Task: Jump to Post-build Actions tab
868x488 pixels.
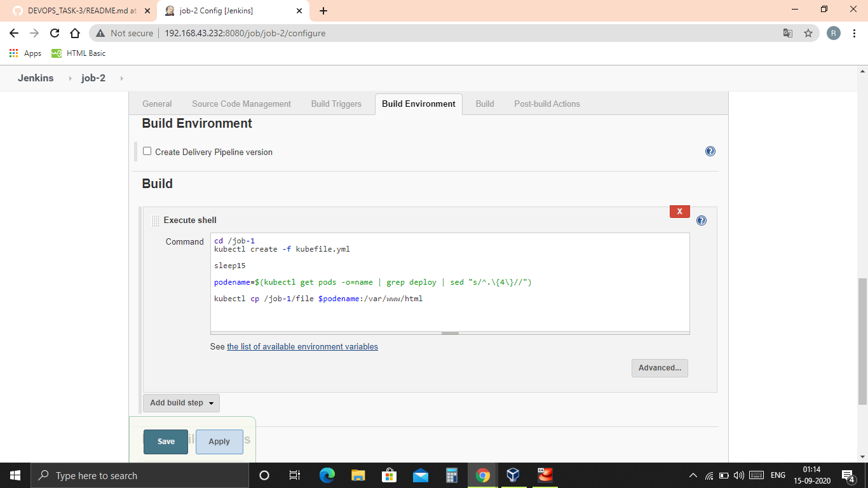Action: pos(547,104)
